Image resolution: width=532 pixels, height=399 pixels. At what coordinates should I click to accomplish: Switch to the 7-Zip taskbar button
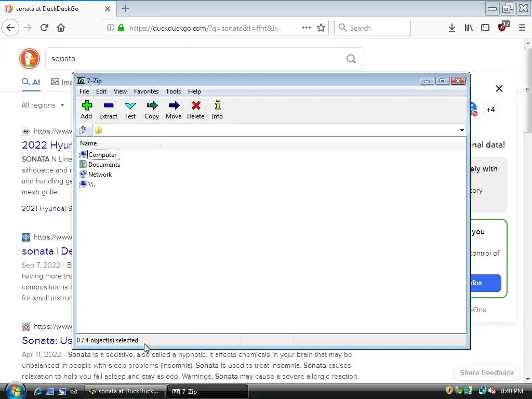[208, 392]
